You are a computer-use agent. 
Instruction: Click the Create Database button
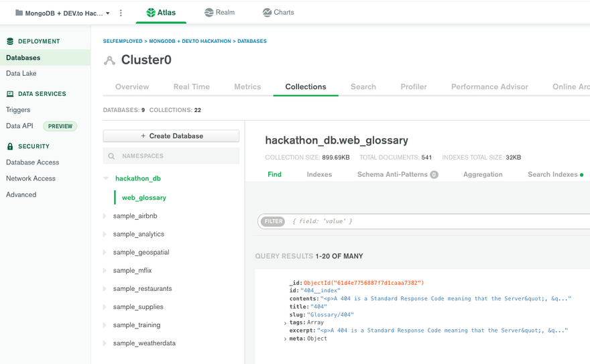[171, 136]
